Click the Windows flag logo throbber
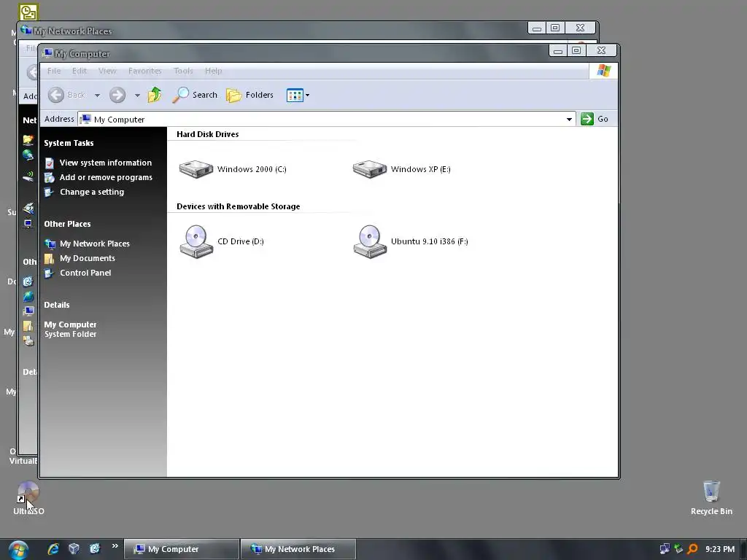The height and width of the screenshot is (560, 747). [603, 71]
